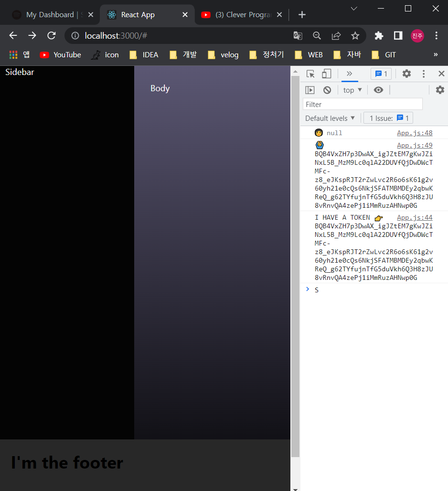The width and height of the screenshot is (448, 491).
Task: Open the WEB bookmark folder
Action: pyautogui.click(x=309, y=55)
